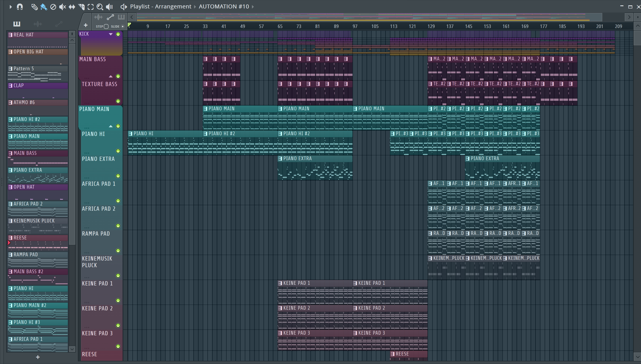Mute the KICK track green light

click(118, 34)
